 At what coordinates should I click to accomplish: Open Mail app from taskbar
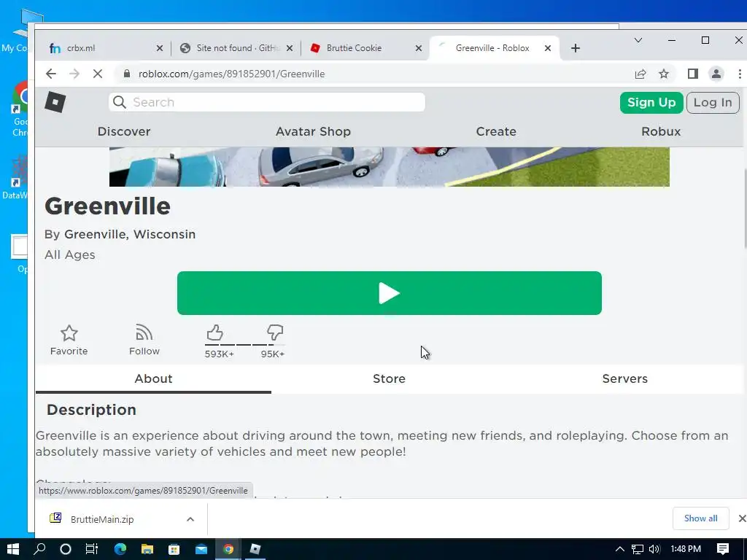201,549
